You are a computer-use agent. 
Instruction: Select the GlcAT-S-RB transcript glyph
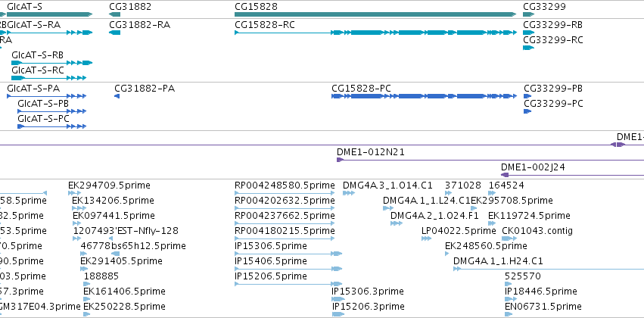pyautogui.click(x=51, y=63)
